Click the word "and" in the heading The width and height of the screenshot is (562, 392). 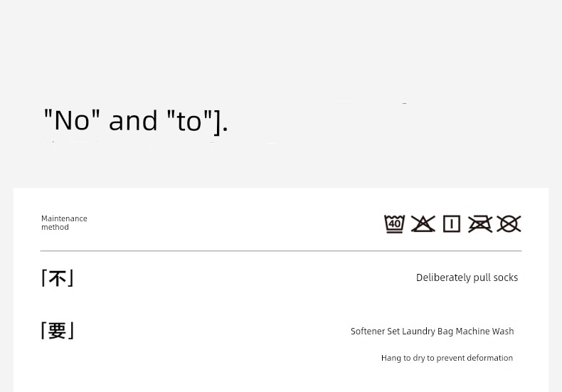tap(133, 121)
